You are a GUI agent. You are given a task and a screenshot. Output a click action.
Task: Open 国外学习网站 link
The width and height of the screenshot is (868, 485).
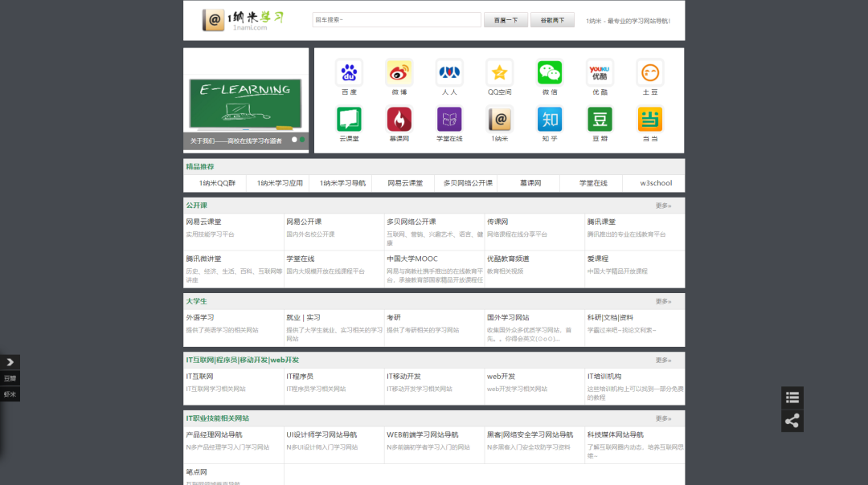508,317
